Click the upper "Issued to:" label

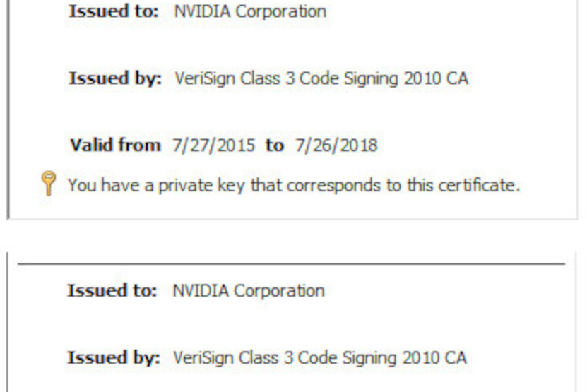pyautogui.click(x=113, y=11)
